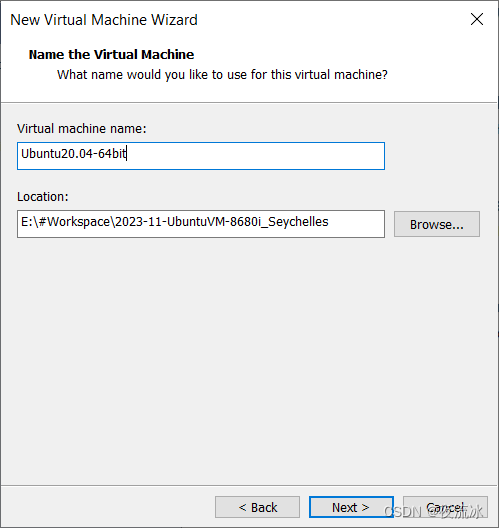Click the 'Virtual machine name:' label
499x528 pixels.
pos(82,129)
